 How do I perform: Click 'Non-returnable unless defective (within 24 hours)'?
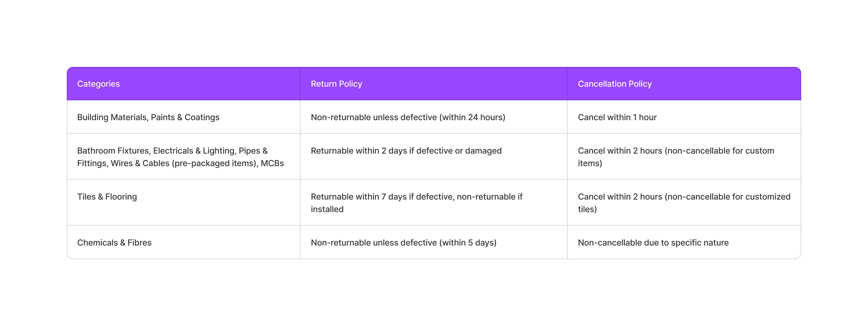tap(408, 117)
